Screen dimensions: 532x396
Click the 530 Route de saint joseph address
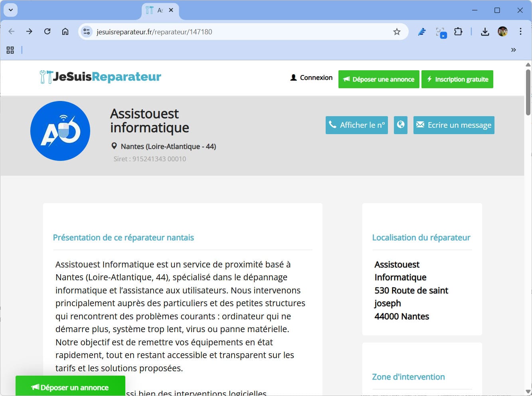point(411,297)
